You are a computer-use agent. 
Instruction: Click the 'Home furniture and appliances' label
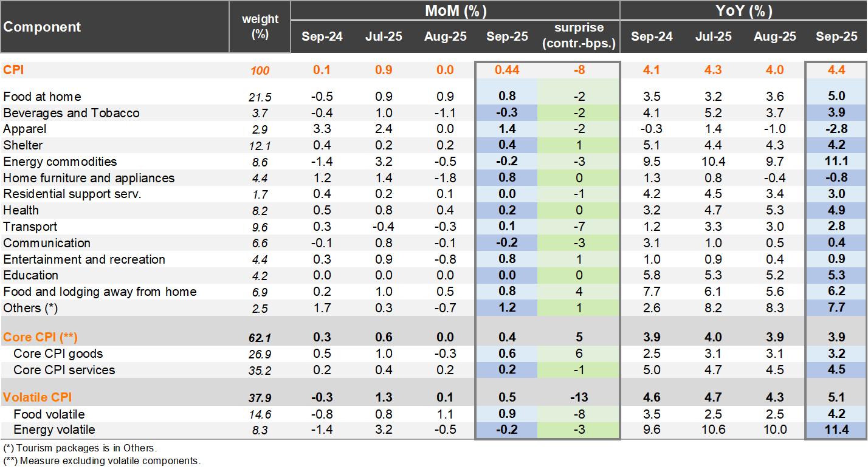click(x=89, y=178)
